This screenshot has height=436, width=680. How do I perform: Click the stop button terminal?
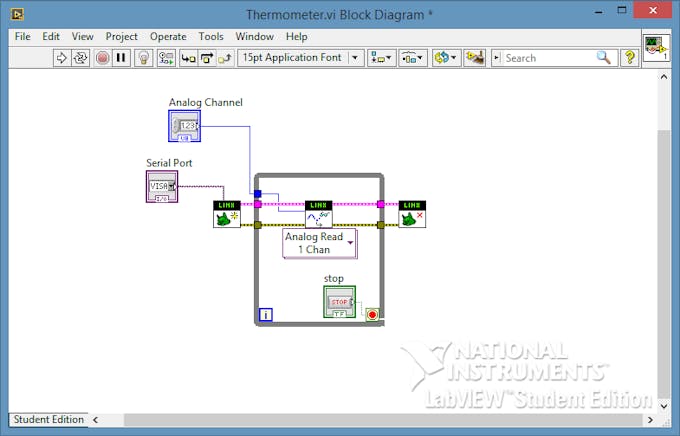coord(340,302)
